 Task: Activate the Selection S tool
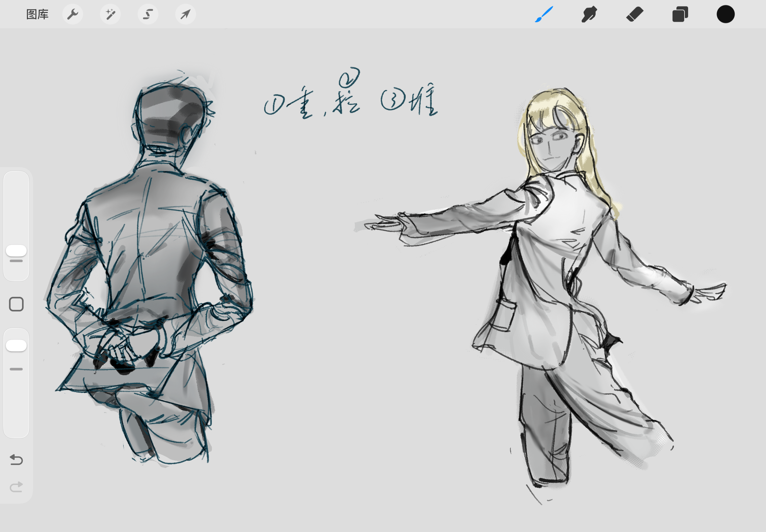point(148,14)
